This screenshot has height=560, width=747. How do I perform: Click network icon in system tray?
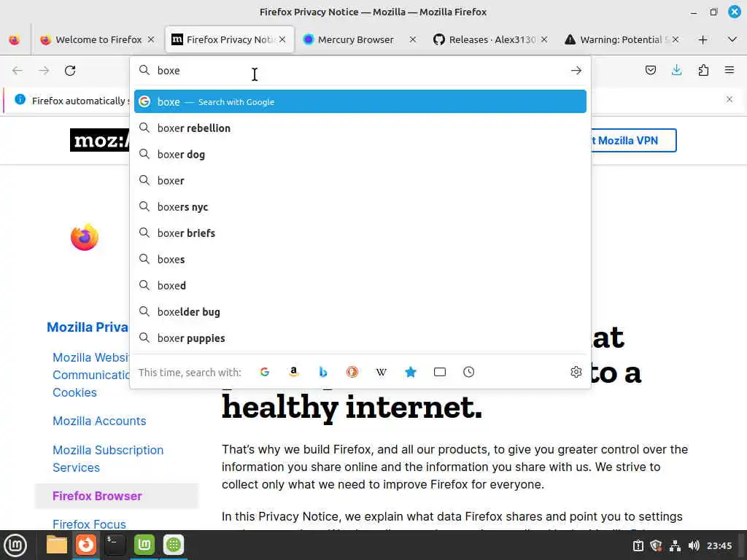click(x=675, y=545)
